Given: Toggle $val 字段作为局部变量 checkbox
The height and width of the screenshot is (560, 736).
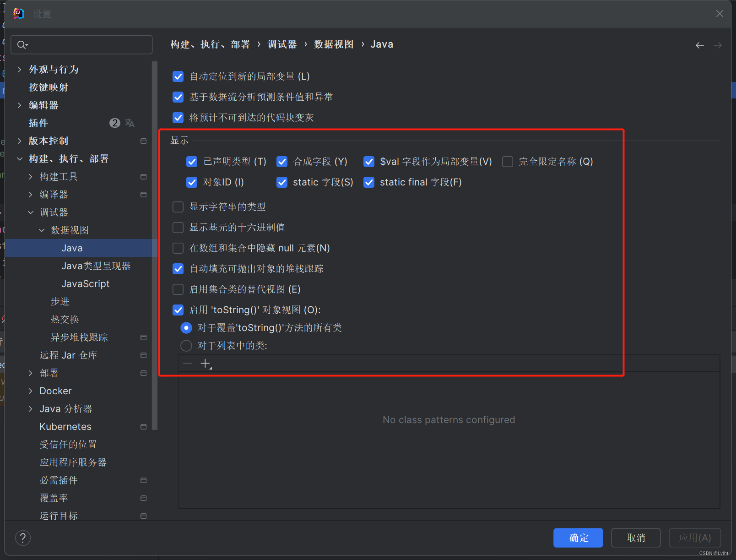Looking at the screenshot, I should click(x=369, y=162).
